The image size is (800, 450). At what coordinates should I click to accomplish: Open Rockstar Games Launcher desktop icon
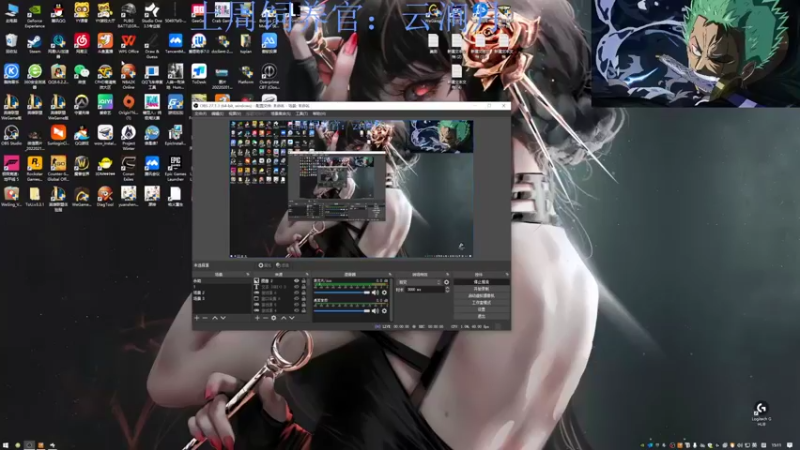pyautogui.click(x=35, y=167)
